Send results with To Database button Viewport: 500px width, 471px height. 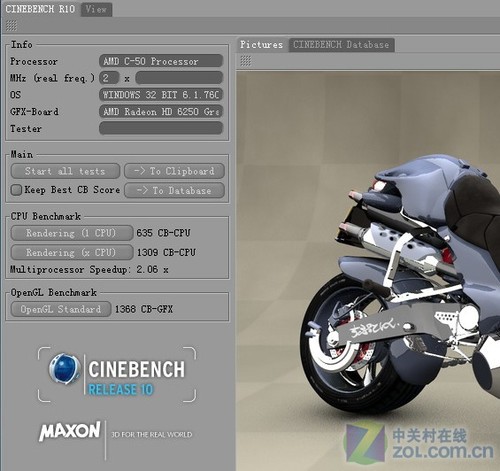tap(174, 191)
